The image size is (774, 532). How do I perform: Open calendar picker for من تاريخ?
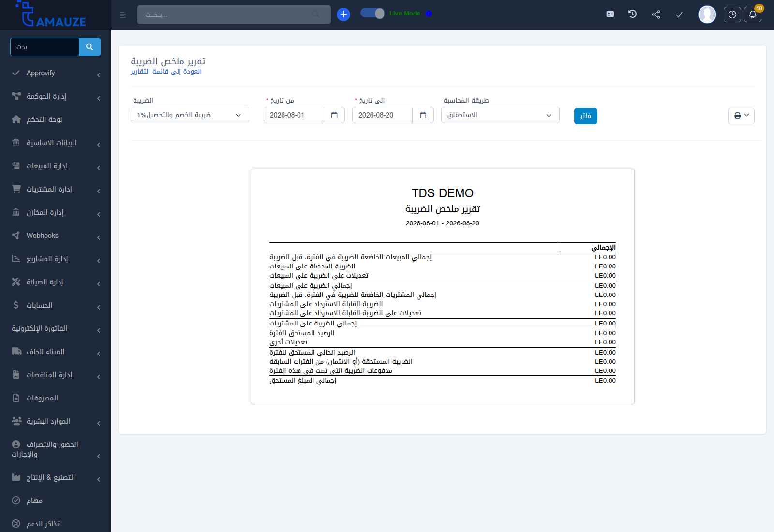tap(334, 115)
